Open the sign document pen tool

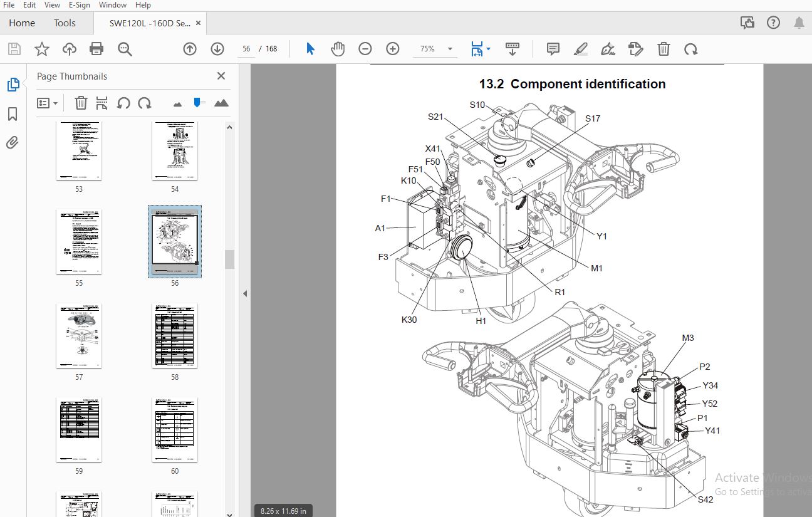coord(608,49)
